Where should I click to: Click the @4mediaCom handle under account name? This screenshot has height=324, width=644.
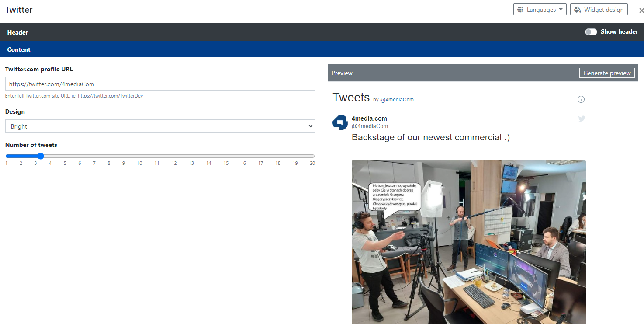[370, 126]
